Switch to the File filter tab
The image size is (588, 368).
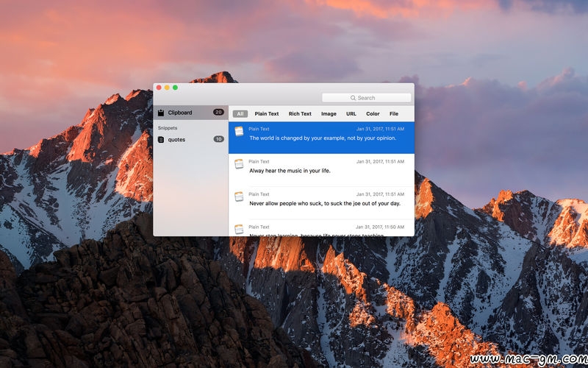click(x=394, y=114)
